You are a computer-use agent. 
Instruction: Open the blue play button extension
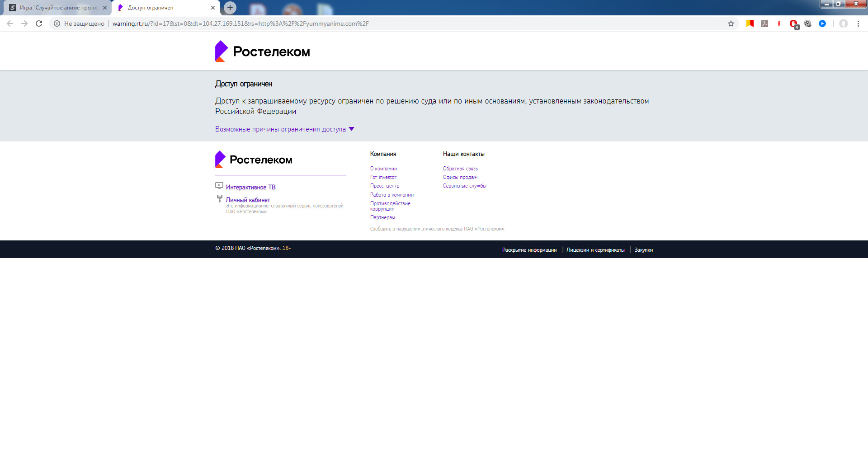pyautogui.click(x=822, y=23)
